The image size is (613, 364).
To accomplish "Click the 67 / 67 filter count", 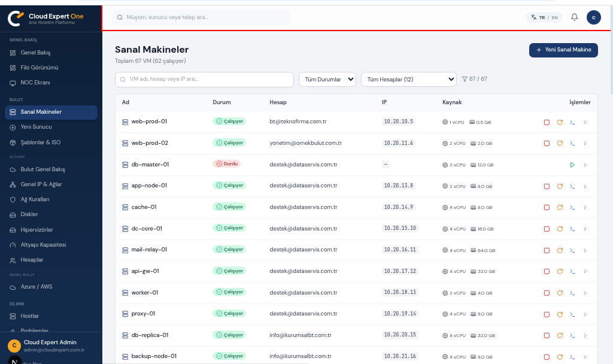I will pyautogui.click(x=475, y=79).
